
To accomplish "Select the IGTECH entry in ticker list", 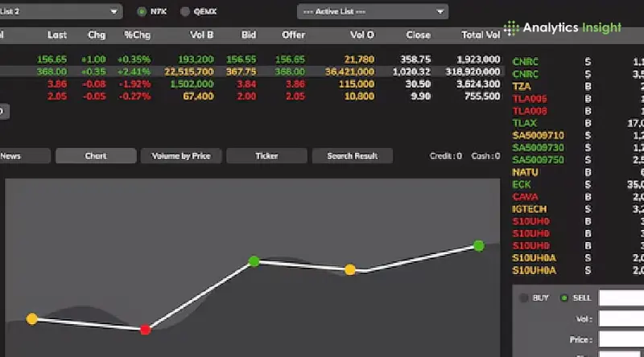I will [x=530, y=208].
